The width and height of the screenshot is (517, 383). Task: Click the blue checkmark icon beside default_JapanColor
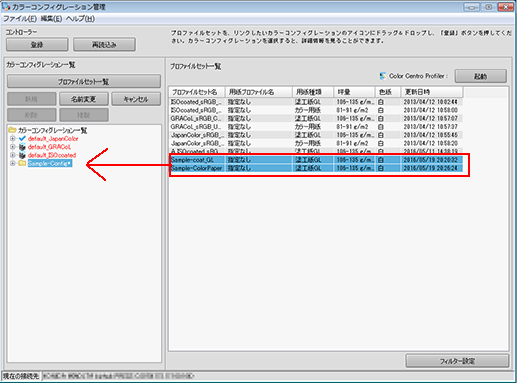(22, 138)
